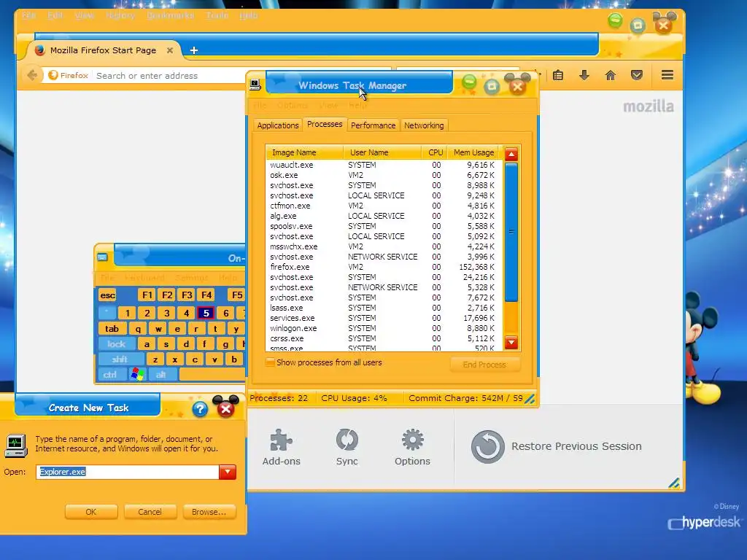The width and height of the screenshot is (747, 560).
Task: Open the Pocket icon in Firefox toolbar
Action: [x=636, y=75]
